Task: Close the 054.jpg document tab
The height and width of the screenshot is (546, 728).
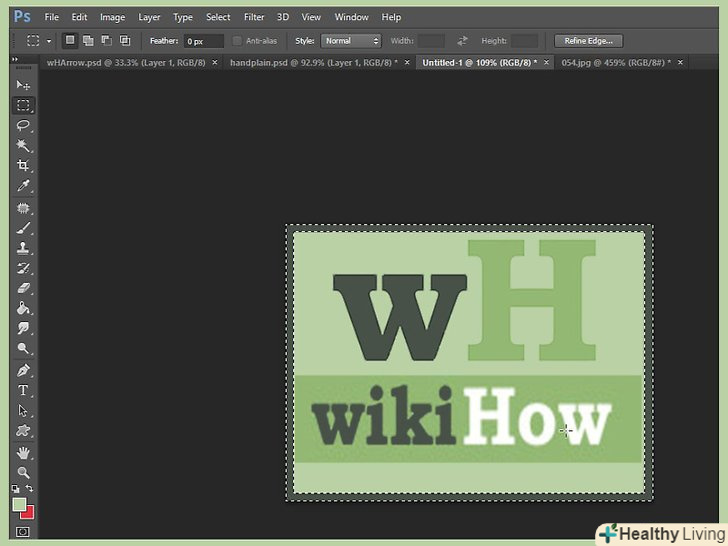Action: pos(681,62)
